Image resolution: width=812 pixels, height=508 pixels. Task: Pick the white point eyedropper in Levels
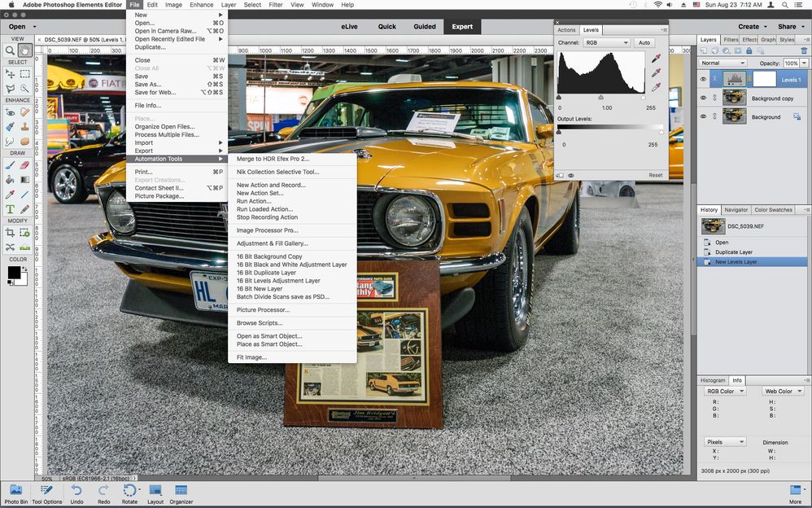pyautogui.click(x=656, y=87)
